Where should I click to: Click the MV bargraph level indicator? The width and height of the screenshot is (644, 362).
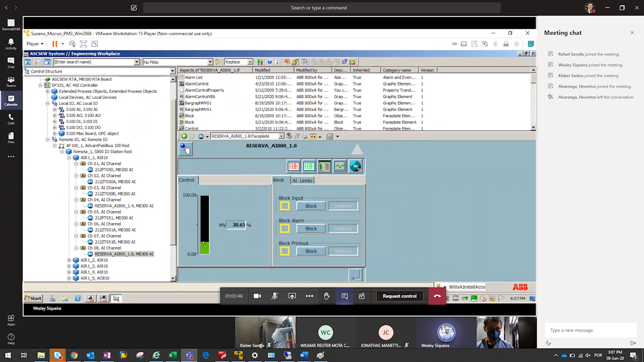204,247
